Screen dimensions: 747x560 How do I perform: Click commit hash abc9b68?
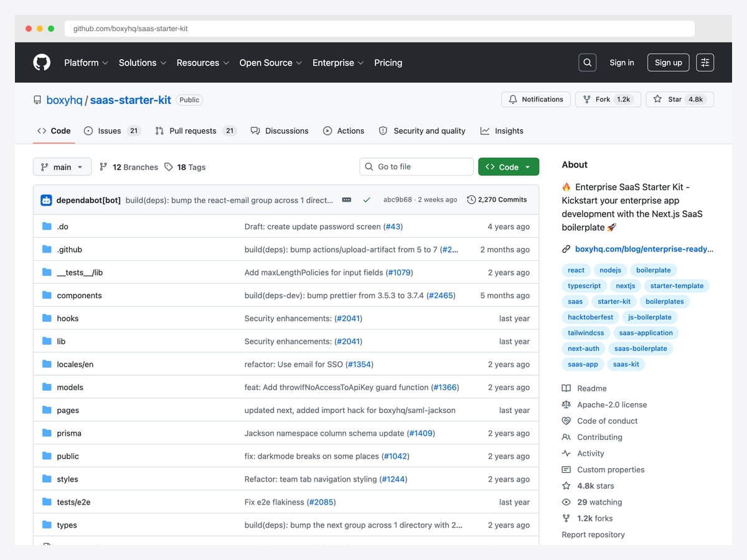tap(398, 200)
